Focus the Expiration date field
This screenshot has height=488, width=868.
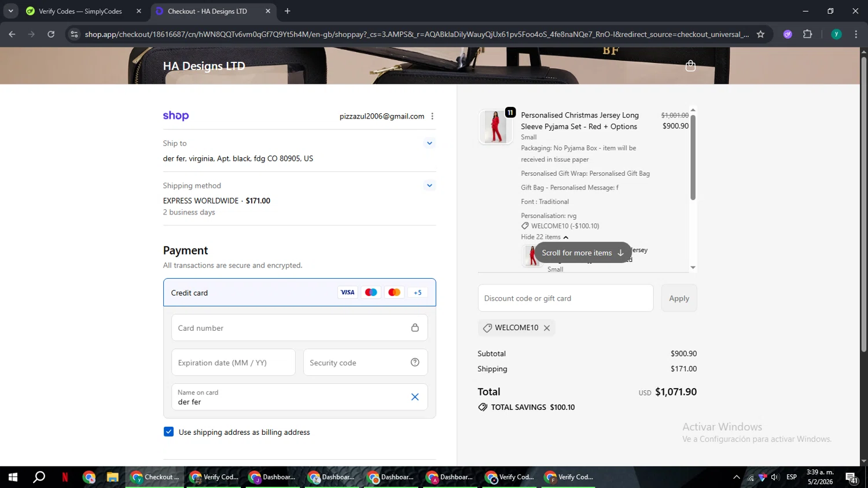233,363
